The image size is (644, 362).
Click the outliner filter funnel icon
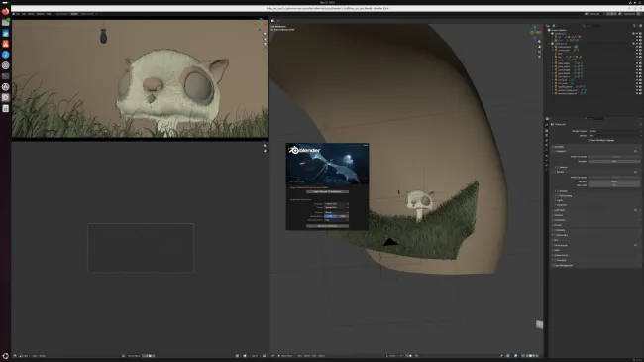point(635,26)
